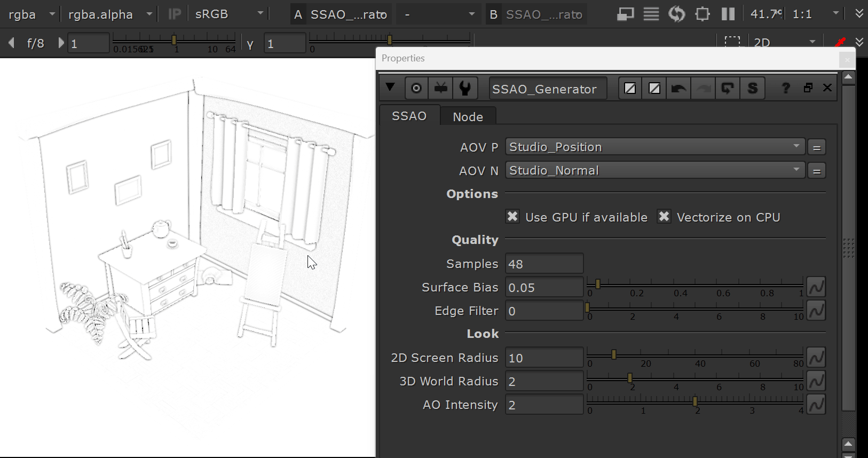This screenshot has width=868, height=458.
Task: Click the equals button beside AOV P
Action: pyautogui.click(x=816, y=147)
